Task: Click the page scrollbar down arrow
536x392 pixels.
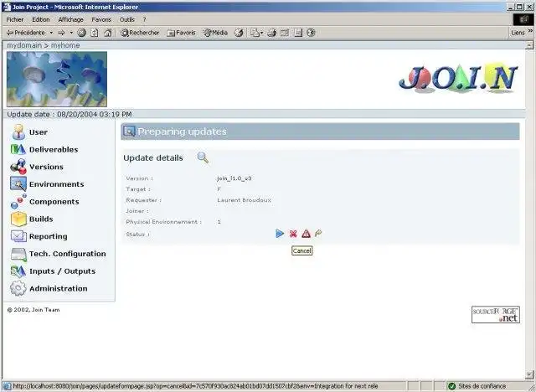Action: (x=529, y=375)
